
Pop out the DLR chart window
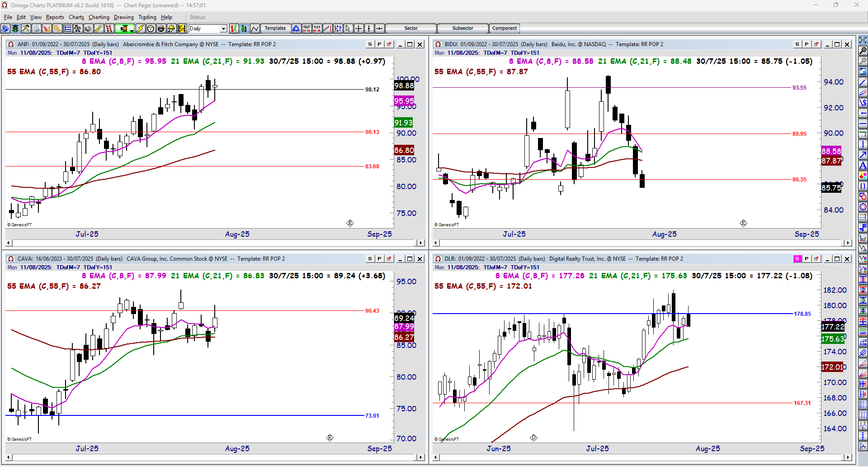[816, 259]
